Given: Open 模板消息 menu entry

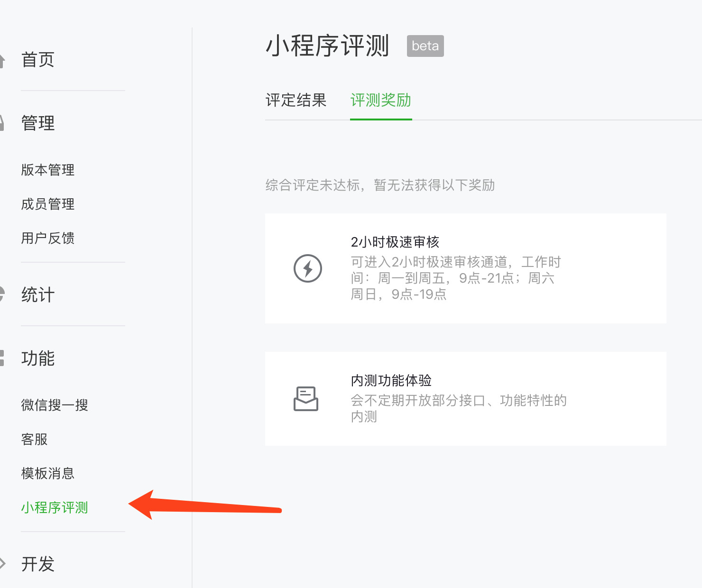Looking at the screenshot, I should (48, 473).
